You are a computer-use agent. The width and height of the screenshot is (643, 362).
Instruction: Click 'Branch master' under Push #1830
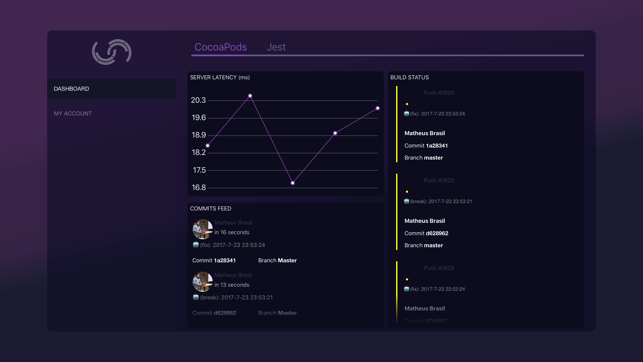pyautogui.click(x=424, y=158)
